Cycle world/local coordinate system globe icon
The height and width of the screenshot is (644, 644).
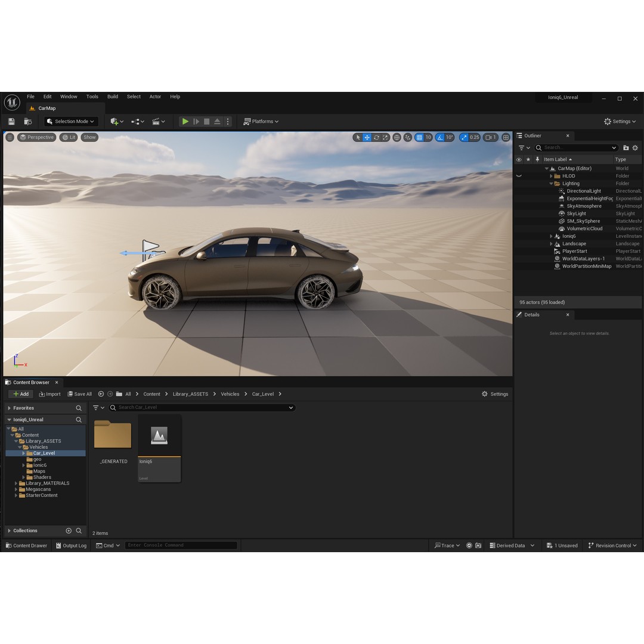(397, 138)
